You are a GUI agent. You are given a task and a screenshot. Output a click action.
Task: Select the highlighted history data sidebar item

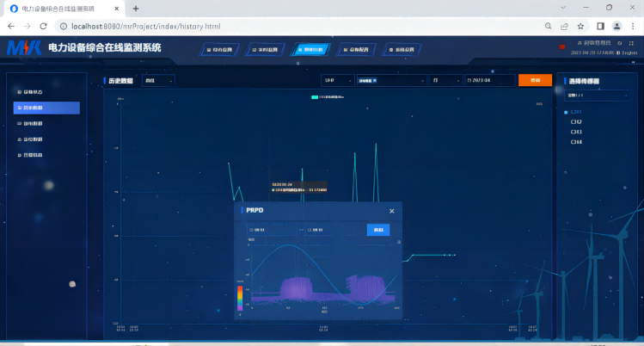tap(46, 108)
